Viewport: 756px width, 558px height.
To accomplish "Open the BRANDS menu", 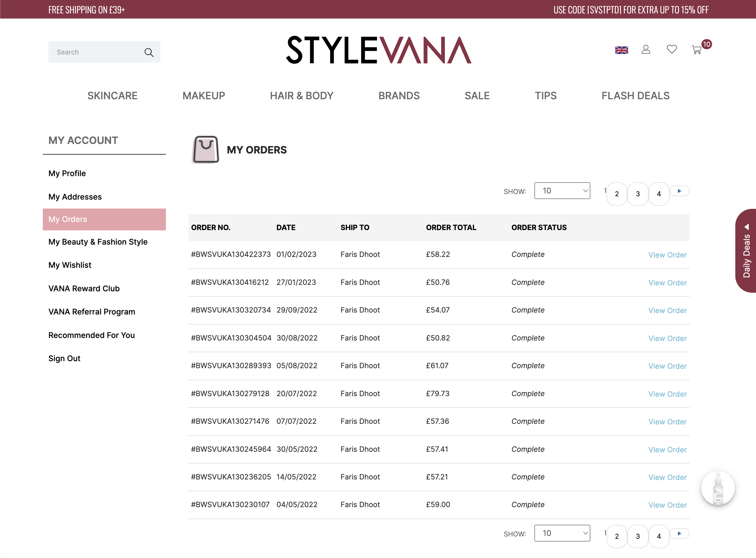I will tap(399, 96).
